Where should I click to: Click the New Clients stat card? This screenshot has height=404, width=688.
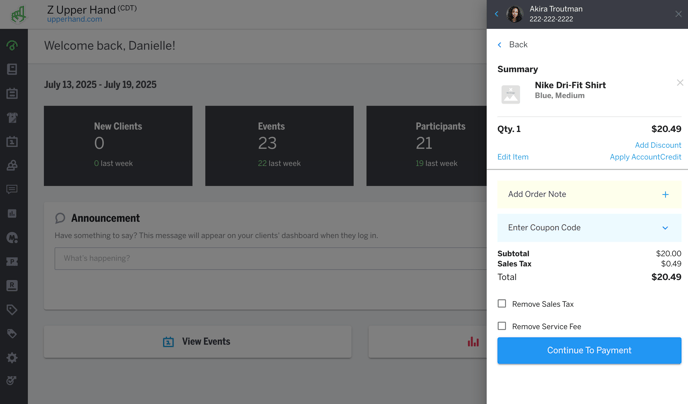point(118,146)
